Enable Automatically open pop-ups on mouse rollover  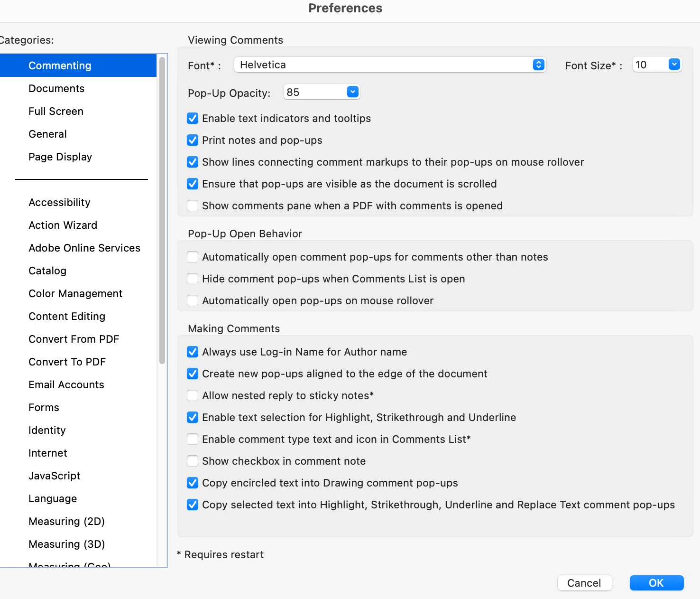click(193, 300)
